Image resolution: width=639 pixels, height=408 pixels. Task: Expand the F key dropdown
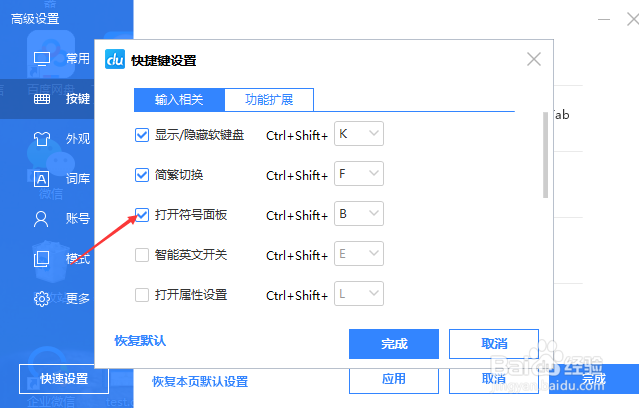[359, 174]
